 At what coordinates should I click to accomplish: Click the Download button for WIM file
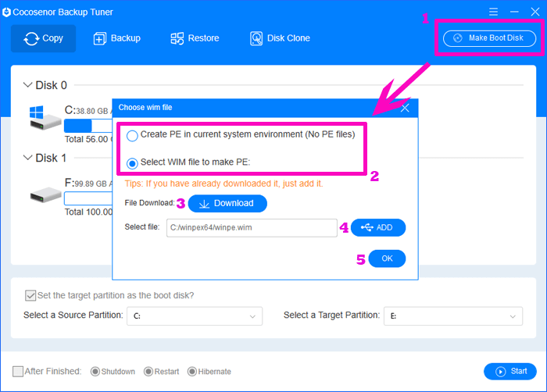227,203
